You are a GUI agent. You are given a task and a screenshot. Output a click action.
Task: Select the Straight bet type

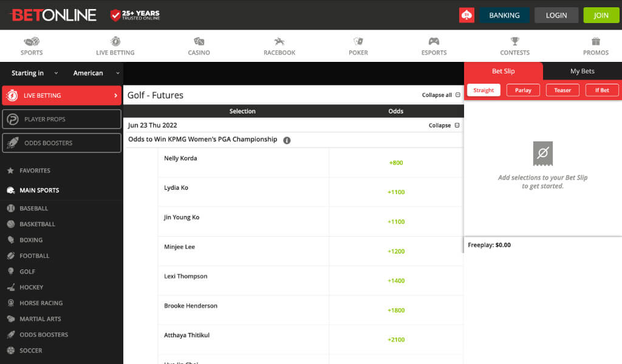pos(484,90)
